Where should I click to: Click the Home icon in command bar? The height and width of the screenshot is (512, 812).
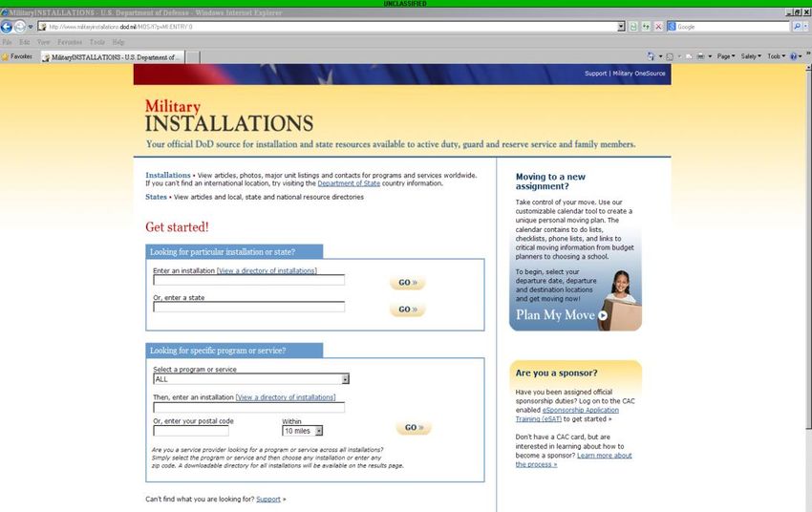[x=651, y=56]
